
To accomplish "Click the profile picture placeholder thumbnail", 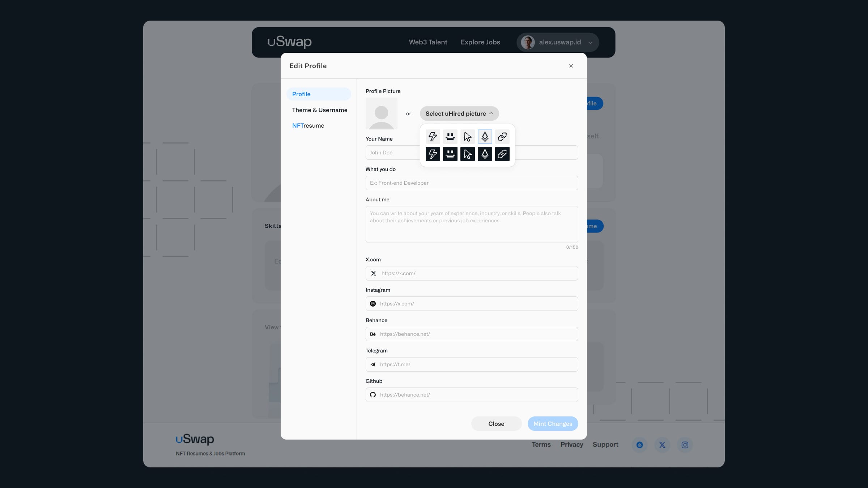I will click(382, 114).
